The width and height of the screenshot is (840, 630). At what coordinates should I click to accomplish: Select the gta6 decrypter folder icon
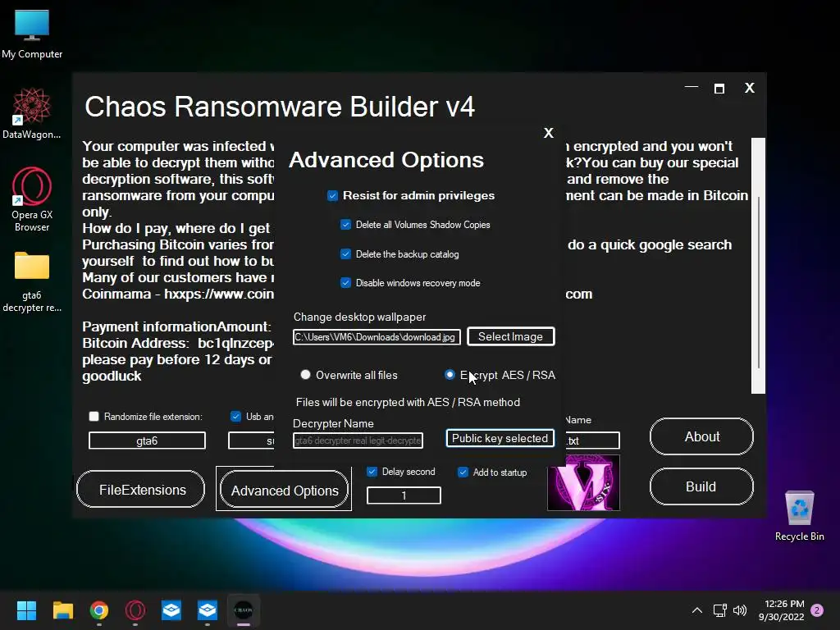tap(32, 281)
